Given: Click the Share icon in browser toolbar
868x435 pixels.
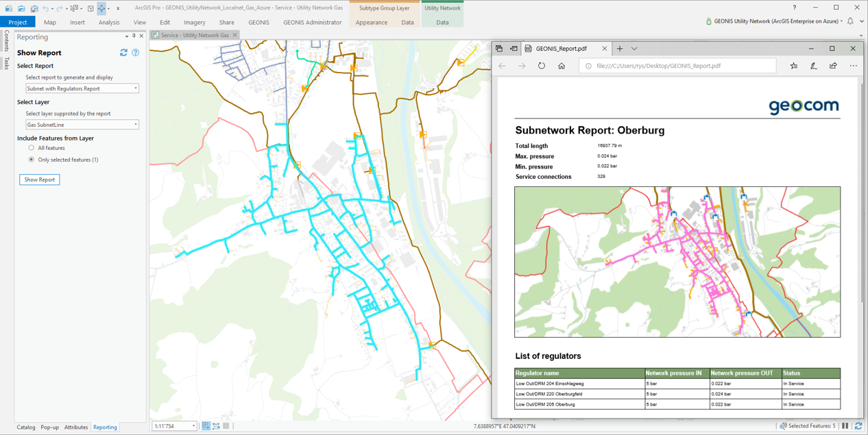Looking at the screenshot, I should [x=833, y=66].
